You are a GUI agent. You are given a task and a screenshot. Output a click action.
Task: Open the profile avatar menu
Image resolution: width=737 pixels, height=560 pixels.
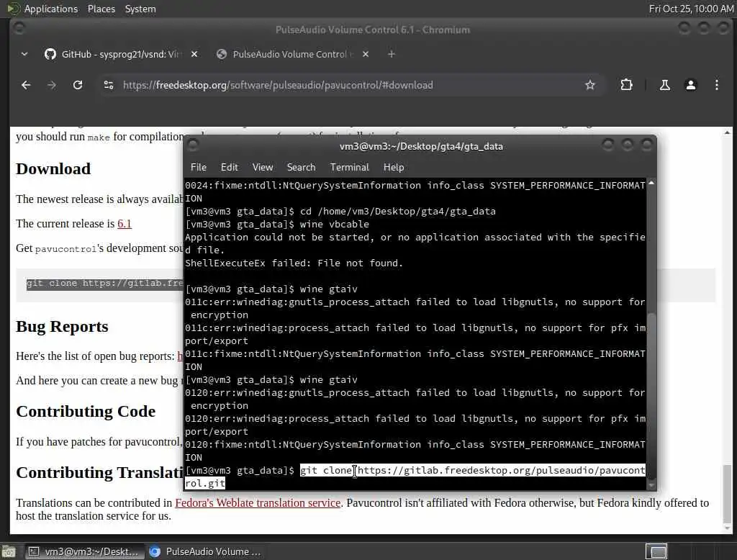point(690,85)
